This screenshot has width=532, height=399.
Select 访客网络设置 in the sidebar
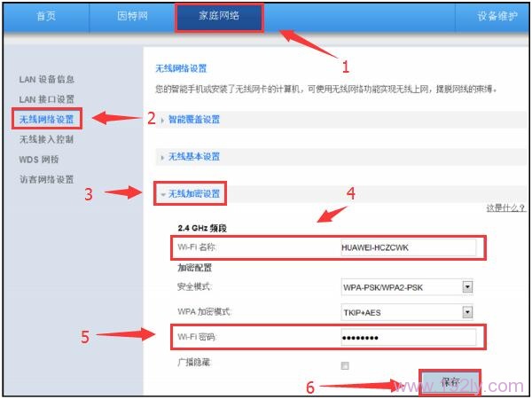point(46,179)
